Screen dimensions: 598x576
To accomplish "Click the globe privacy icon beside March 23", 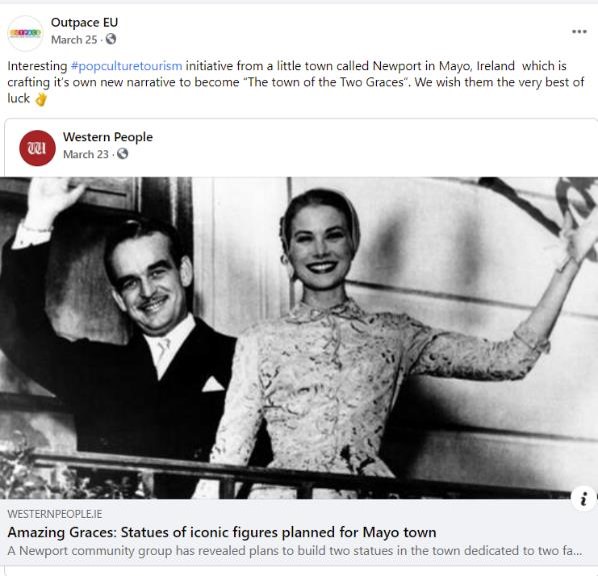I will (x=122, y=154).
